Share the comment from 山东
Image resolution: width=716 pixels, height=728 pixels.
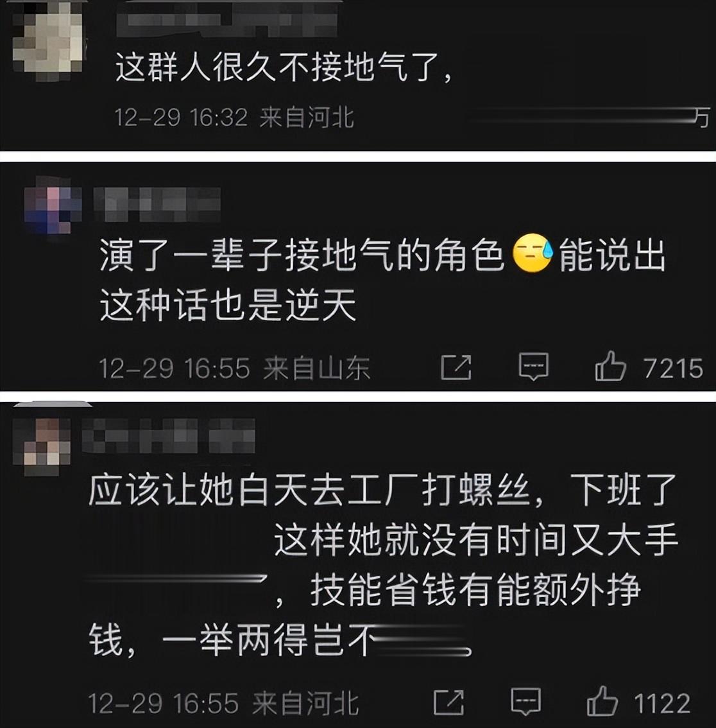click(x=456, y=367)
